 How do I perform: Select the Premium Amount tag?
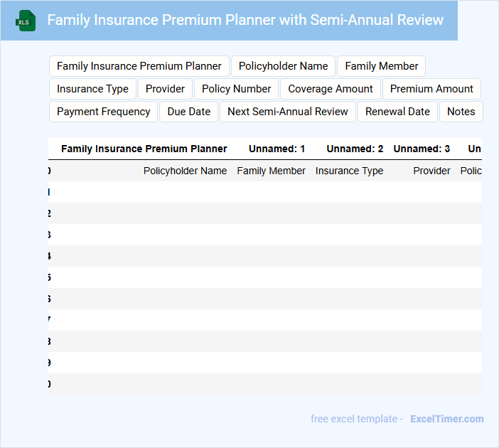[431, 89]
